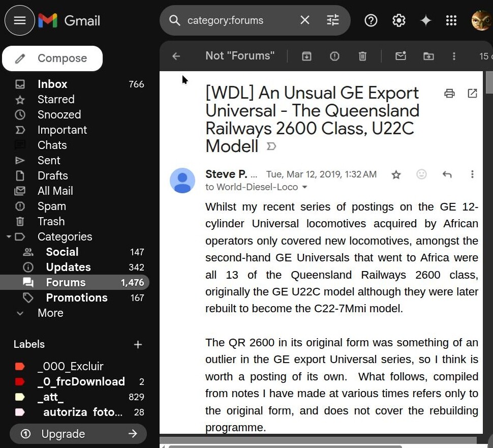Select the red _000_Excluir label swatch
Viewport: 493px width, 448px height.
click(20, 367)
